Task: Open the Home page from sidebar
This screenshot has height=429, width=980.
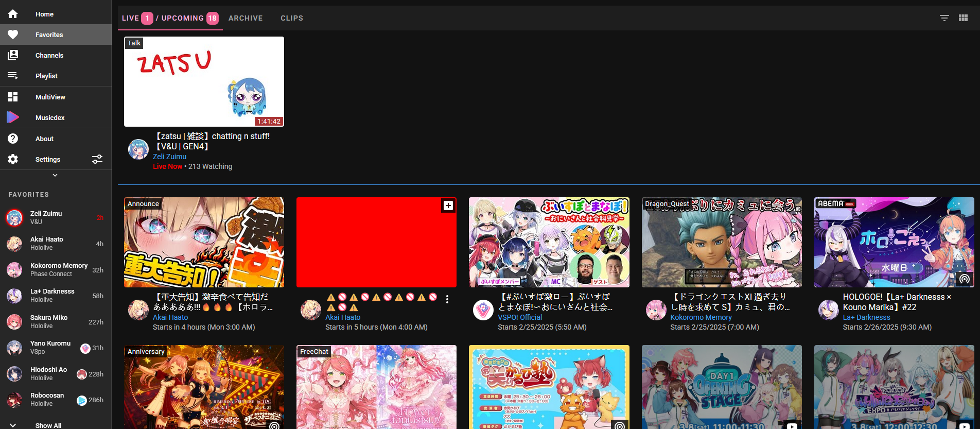Action: coord(56,14)
